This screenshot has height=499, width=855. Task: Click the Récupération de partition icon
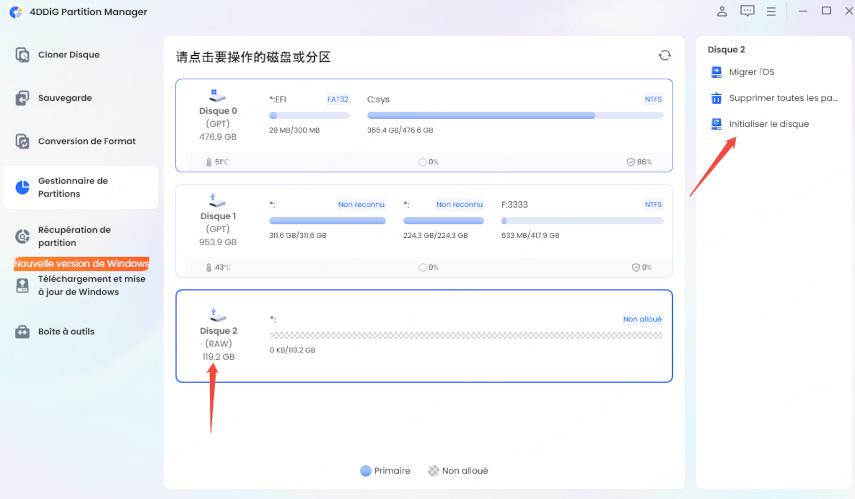23,236
